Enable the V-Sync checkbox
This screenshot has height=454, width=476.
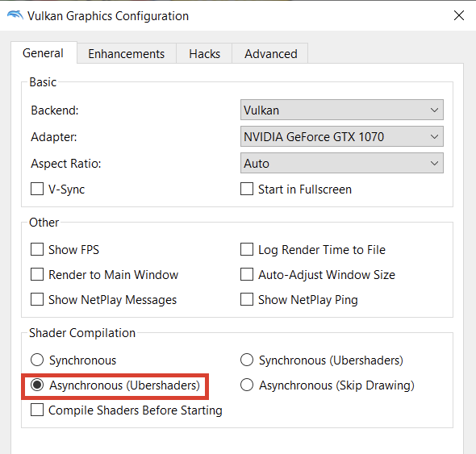[37, 189]
